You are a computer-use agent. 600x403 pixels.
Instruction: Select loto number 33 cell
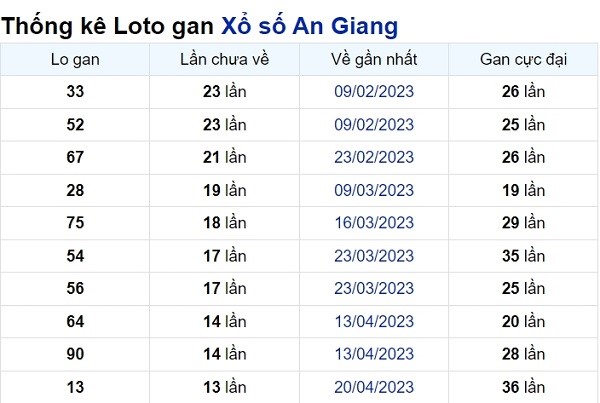75,92
